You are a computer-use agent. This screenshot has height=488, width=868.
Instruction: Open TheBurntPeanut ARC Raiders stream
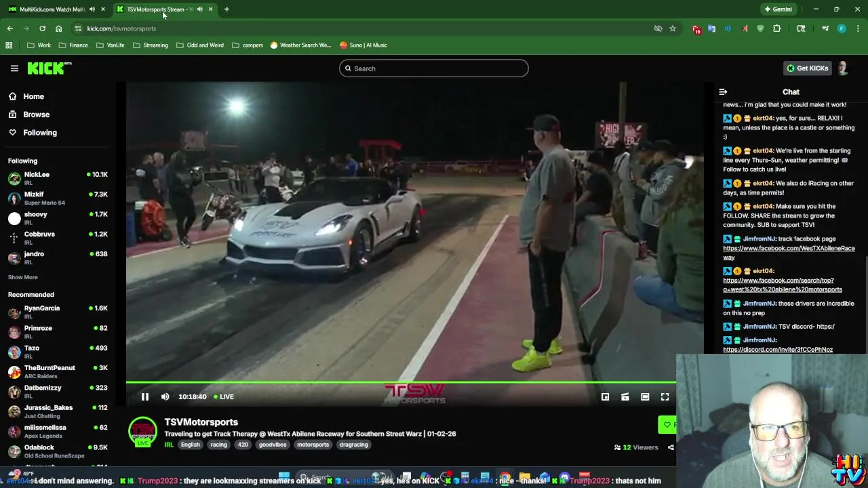58,371
